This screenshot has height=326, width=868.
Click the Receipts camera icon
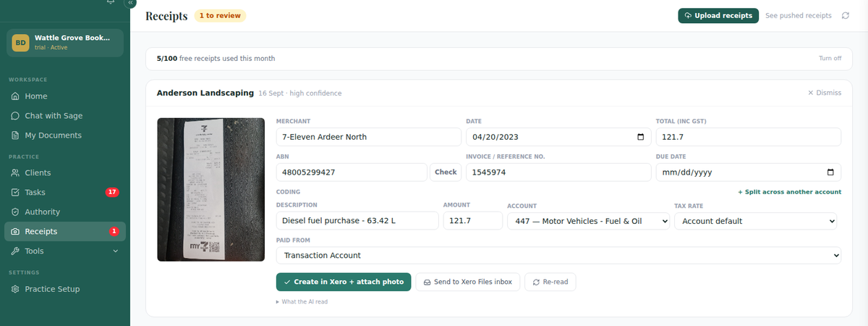pos(16,232)
